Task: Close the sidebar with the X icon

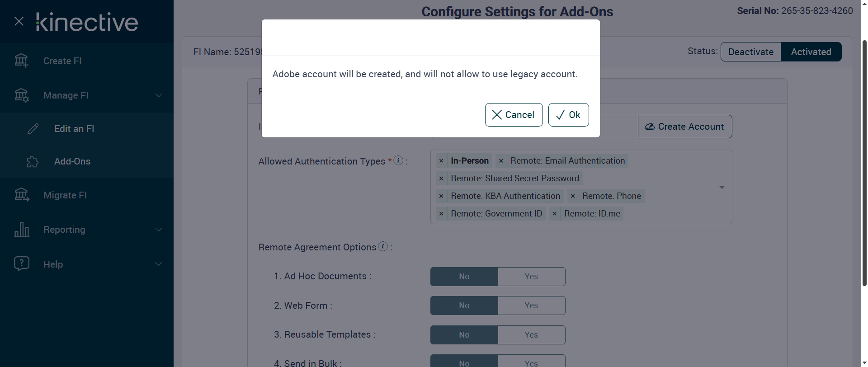Action: (19, 21)
